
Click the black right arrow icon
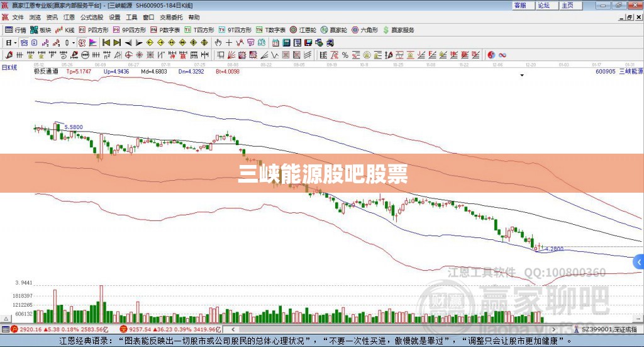(x=139, y=43)
